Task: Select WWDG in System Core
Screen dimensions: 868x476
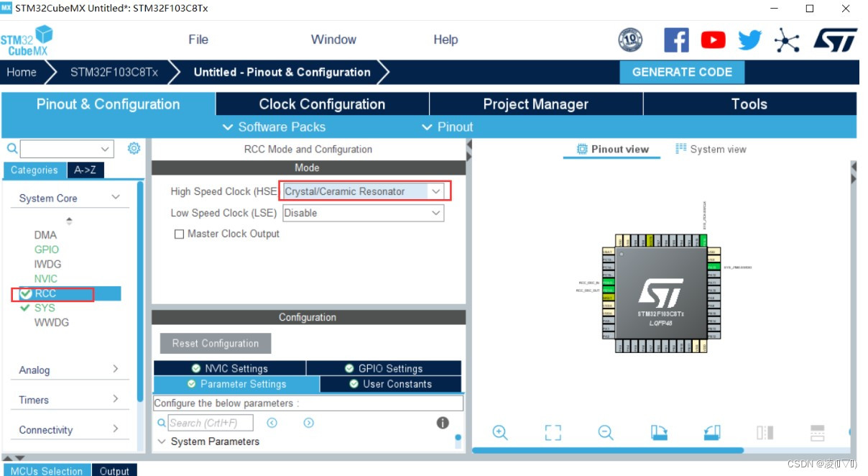Action: tap(52, 322)
